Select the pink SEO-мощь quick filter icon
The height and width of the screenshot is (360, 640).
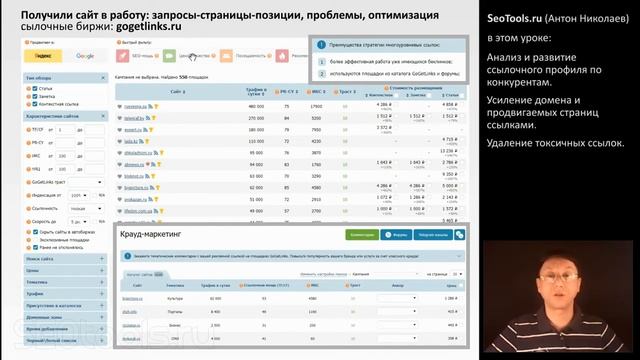pyautogui.click(x=122, y=56)
